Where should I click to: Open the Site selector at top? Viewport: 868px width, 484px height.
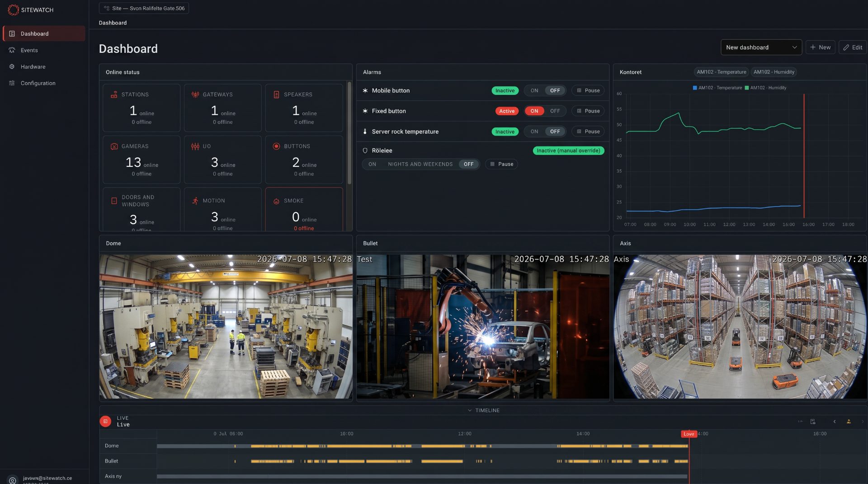pyautogui.click(x=144, y=8)
